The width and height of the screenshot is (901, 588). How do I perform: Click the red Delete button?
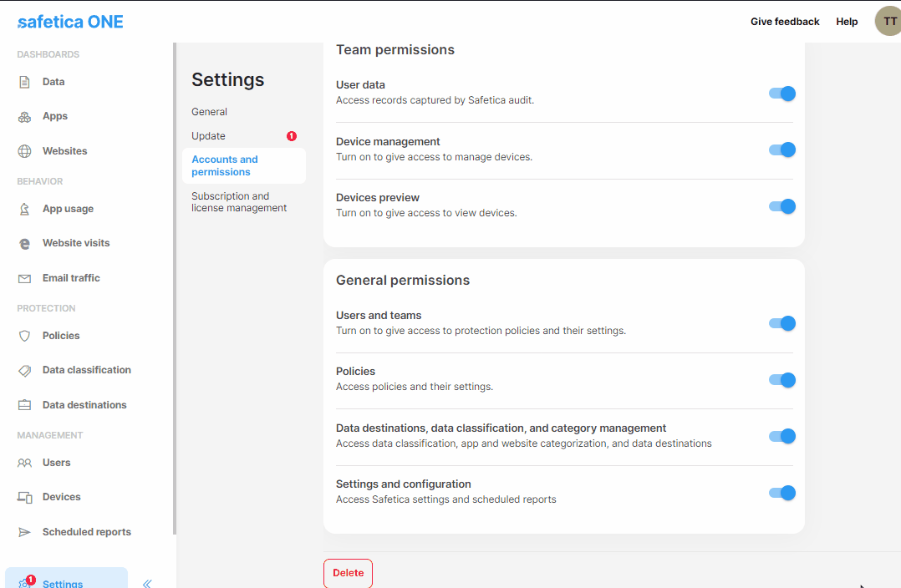click(x=348, y=573)
